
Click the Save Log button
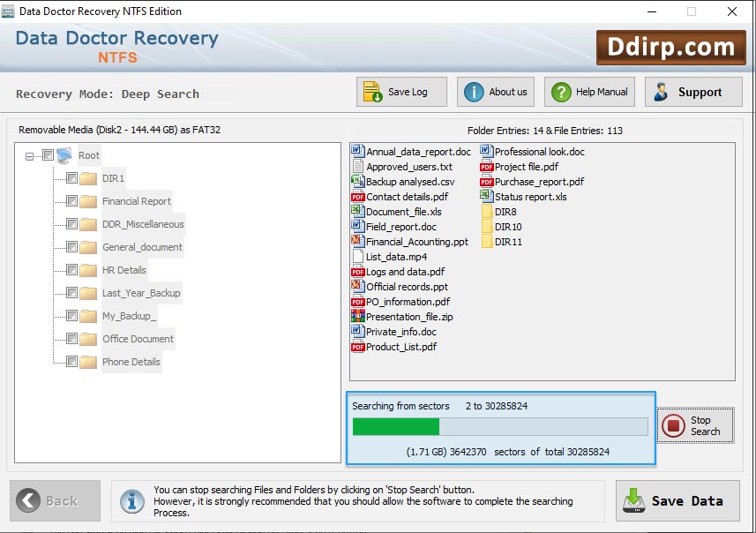coord(401,92)
